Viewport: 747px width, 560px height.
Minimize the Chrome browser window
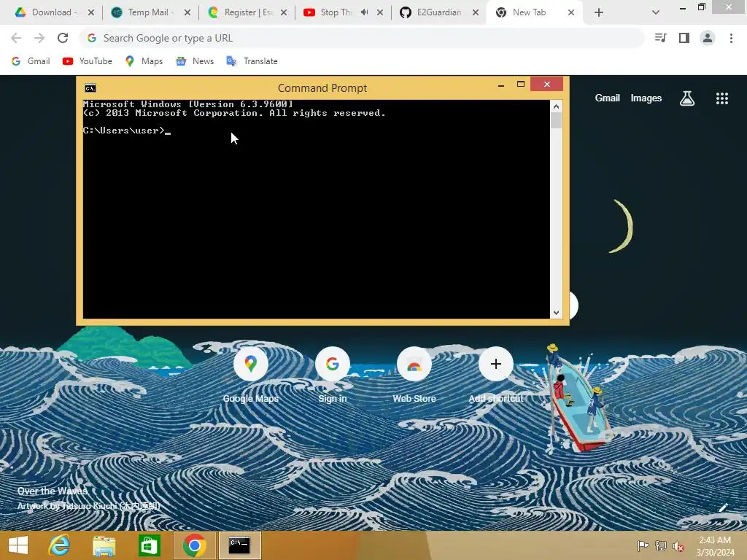683,8
